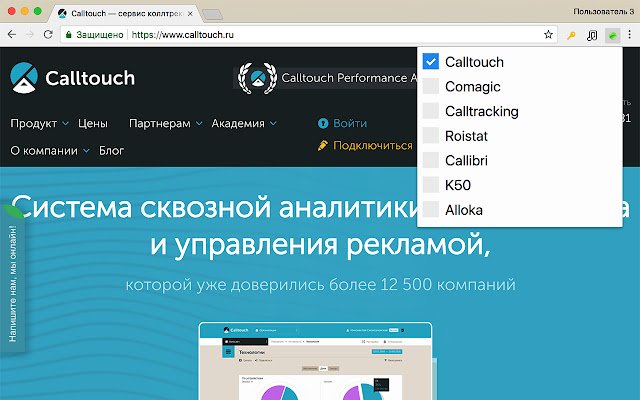Click the Alloka label text
640x400 pixels.
464,210
